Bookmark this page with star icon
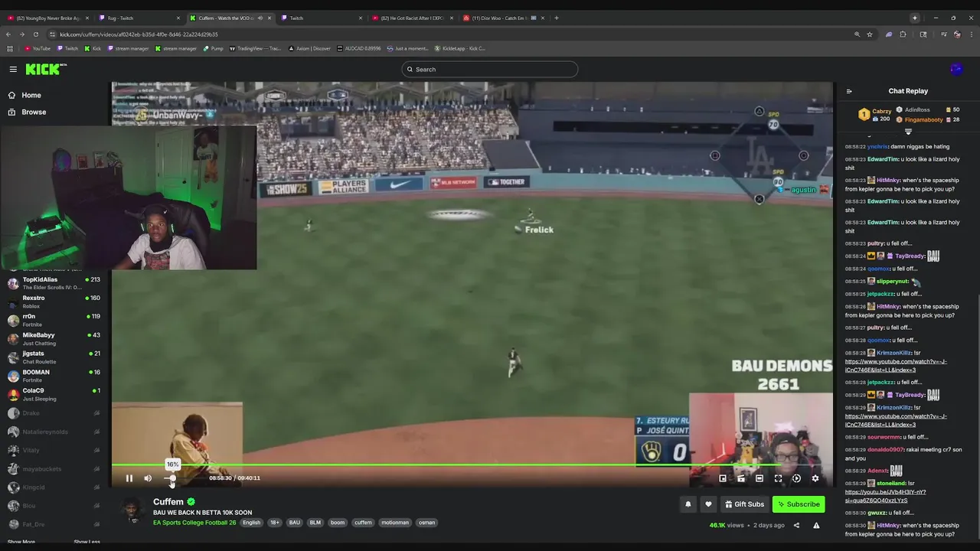 pyautogui.click(x=870, y=34)
